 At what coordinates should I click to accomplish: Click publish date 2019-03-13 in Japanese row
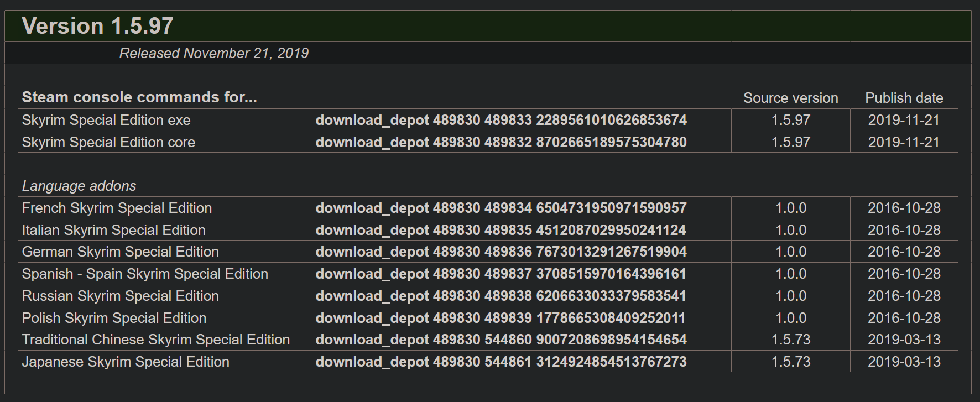point(904,362)
